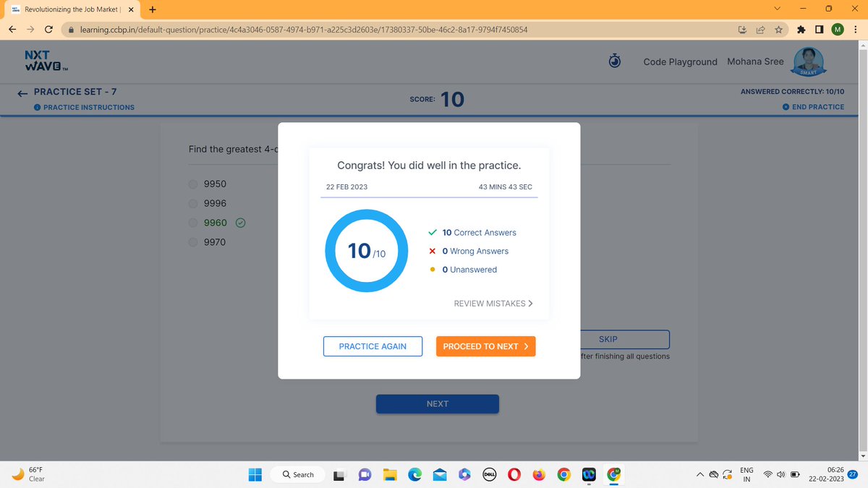868x488 pixels.
Task: Open Task View in taskbar
Action: (339, 475)
